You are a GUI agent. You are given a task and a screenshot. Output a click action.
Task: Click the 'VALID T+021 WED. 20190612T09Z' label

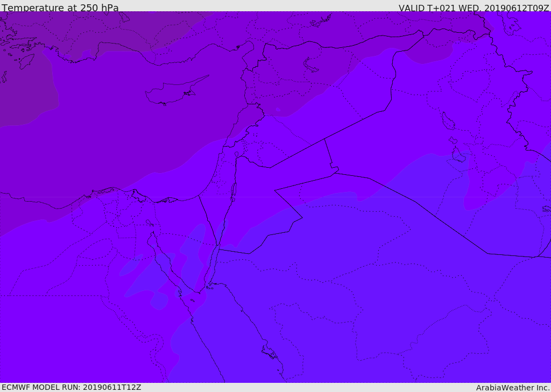pos(474,8)
